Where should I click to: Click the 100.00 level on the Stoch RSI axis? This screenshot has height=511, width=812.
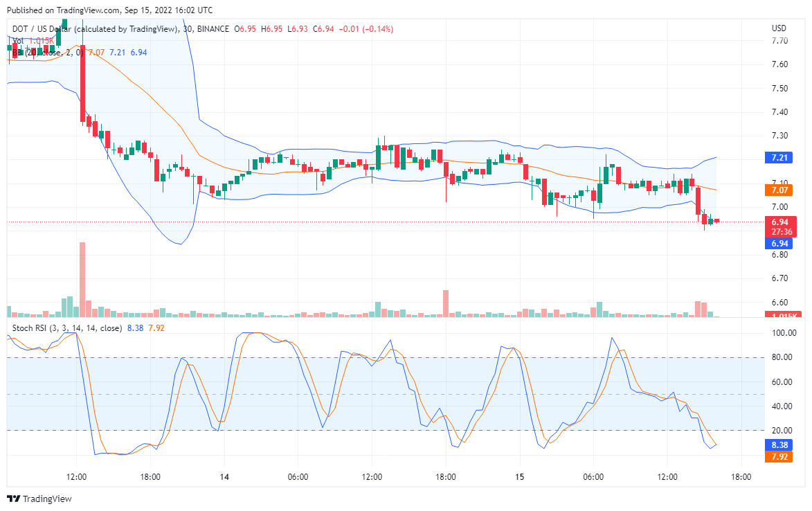click(x=784, y=333)
